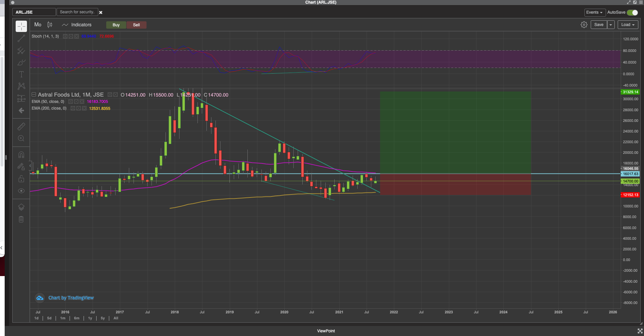The height and width of the screenshot is (336, 644).
Task: Toggle visibility of EMA 50 indicator
Action: point(71,102)
